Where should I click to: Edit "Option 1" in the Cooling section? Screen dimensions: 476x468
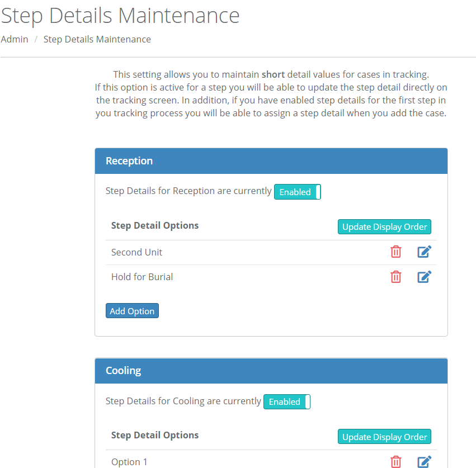(x=424, y=461)
